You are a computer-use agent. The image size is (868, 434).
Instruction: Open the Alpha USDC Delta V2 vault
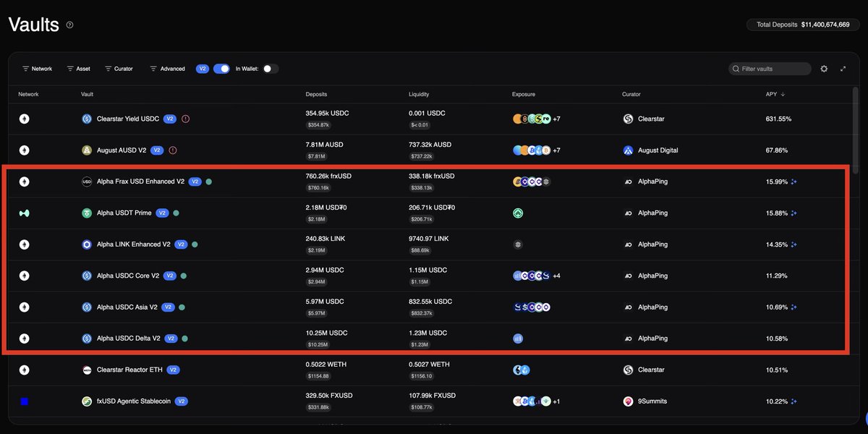click(129, 339)
